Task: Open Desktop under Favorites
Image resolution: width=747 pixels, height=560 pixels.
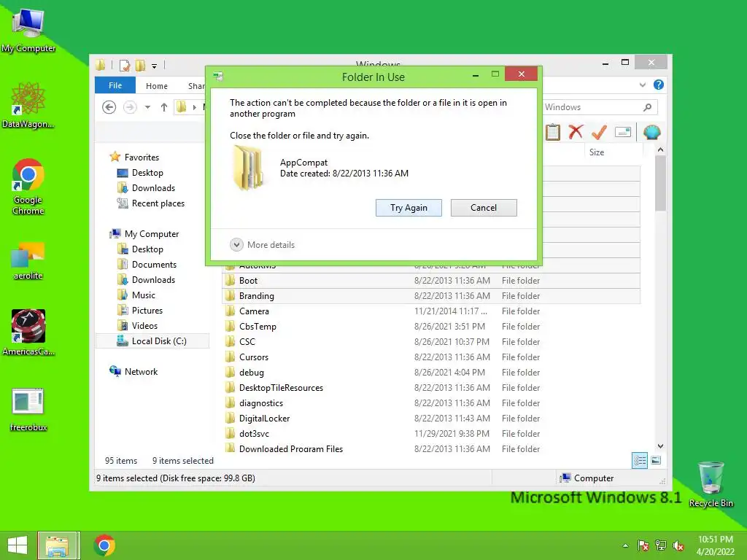Action: (x=147, y=173)
